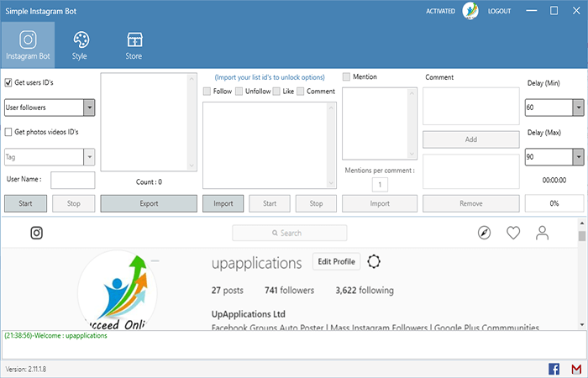Click the 27 posts count

(x=228, y=291)
